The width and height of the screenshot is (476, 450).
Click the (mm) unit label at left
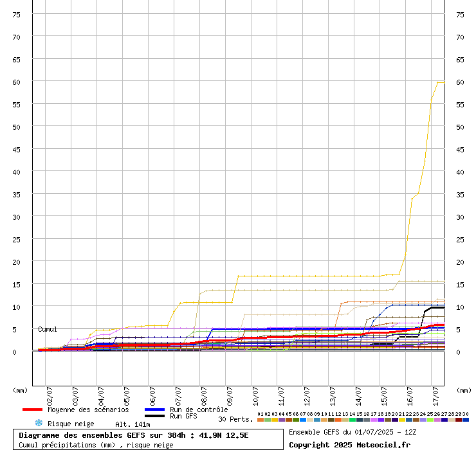point(21,390)
